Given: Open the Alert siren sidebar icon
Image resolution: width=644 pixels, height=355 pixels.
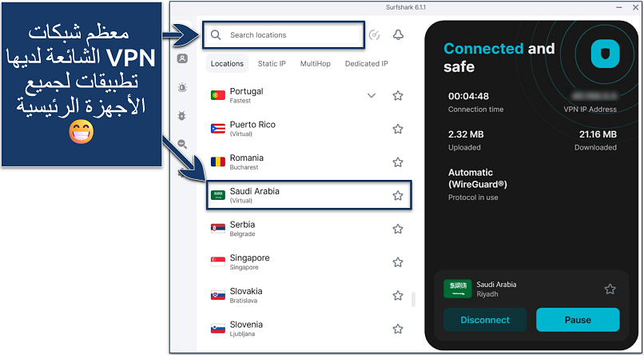Looking at the screenshot, I should pos(182,87).
